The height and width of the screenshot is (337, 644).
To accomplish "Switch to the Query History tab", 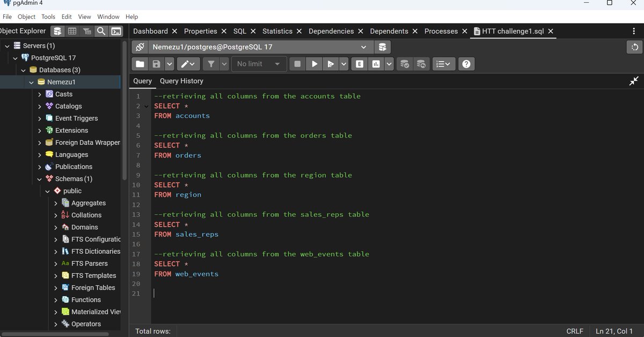I will (181, 81).
